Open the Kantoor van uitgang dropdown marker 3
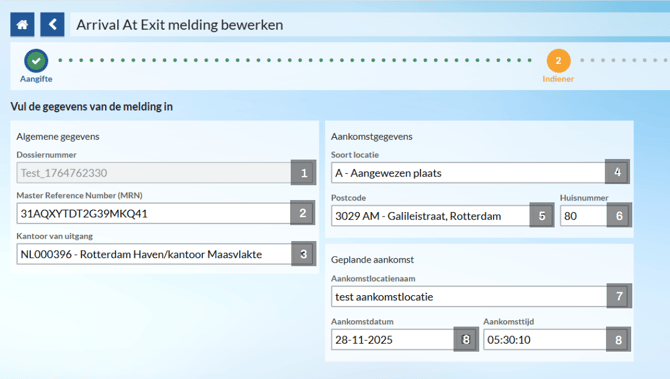The height and width of the screenshot is (379, 670). pyautogui.click(x=303, y=254)
